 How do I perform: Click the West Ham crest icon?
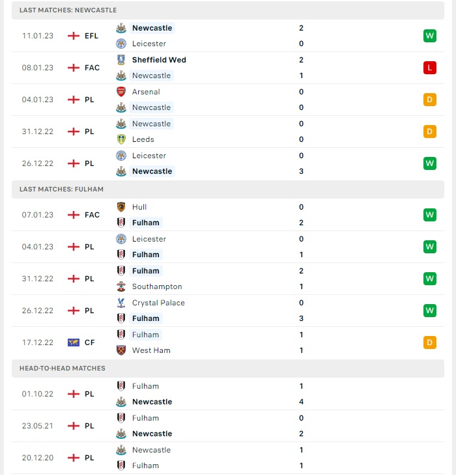point(121,350)
